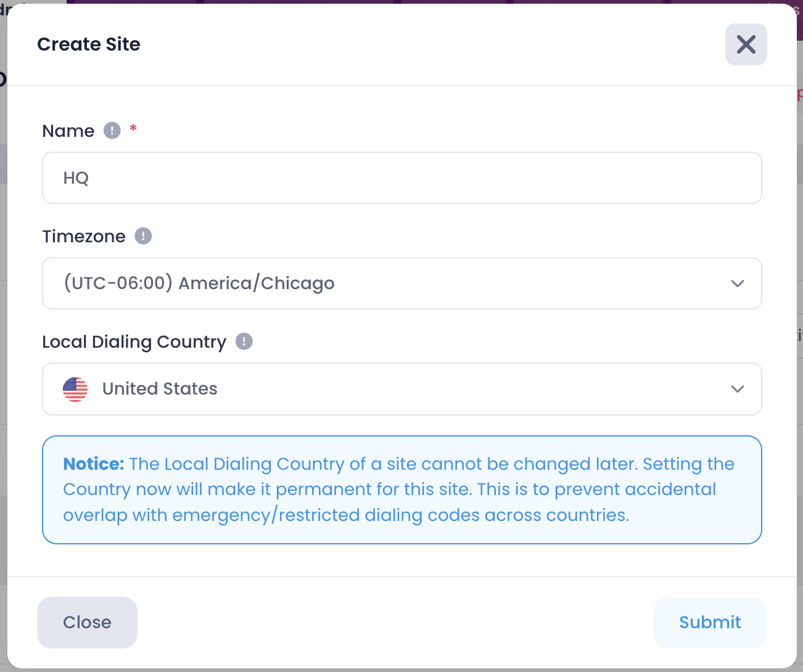The height and width of the screenshot is (672, 803).
Task: Click the Create Site dialog title
Action: (89, 44)
